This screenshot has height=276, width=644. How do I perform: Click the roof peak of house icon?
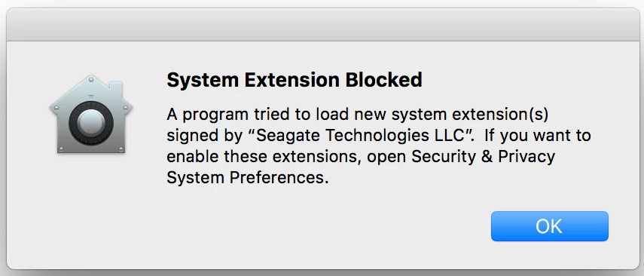pyautogui.click(x=91, y=78)
